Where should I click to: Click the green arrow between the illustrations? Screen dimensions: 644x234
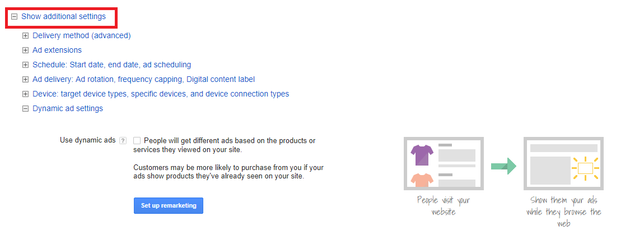click(503, 166)
